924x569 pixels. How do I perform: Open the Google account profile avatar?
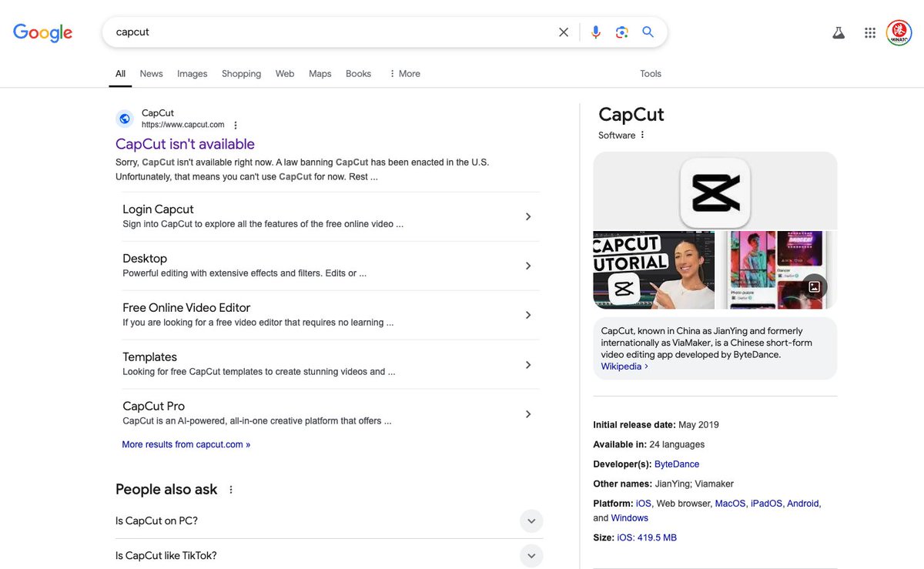(x=899, y=32)
